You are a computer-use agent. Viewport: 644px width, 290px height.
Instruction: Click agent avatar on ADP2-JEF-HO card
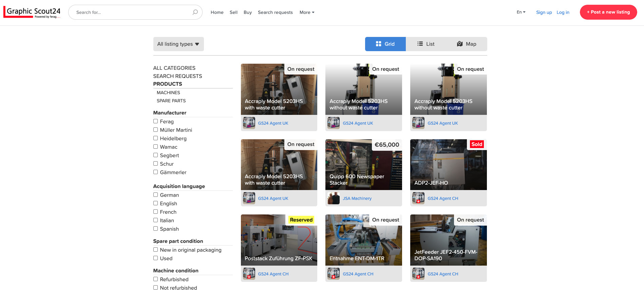point(418,198)
